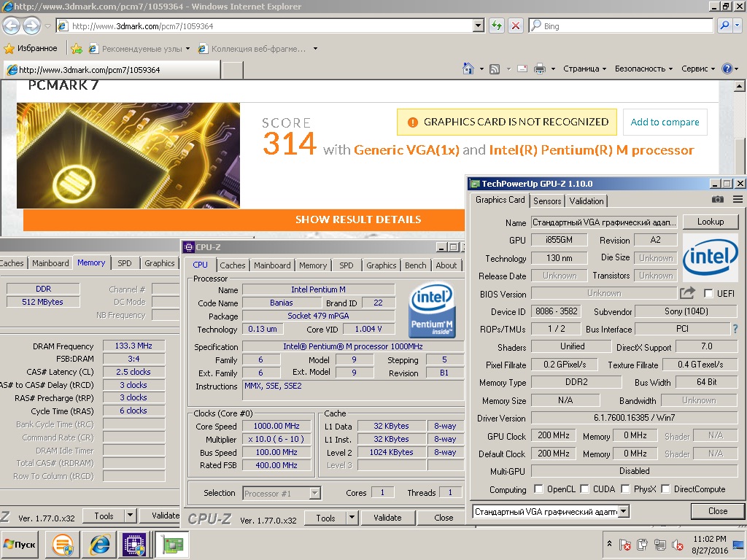Open the GPU-Z hamburger menu icon
747x560 pixels.
point(738,200)
